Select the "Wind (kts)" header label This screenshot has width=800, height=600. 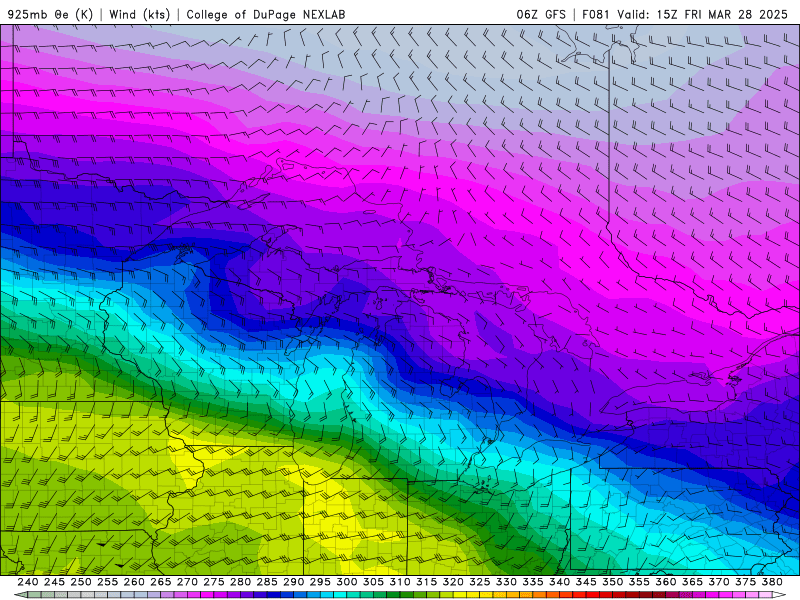coord(139,14)
